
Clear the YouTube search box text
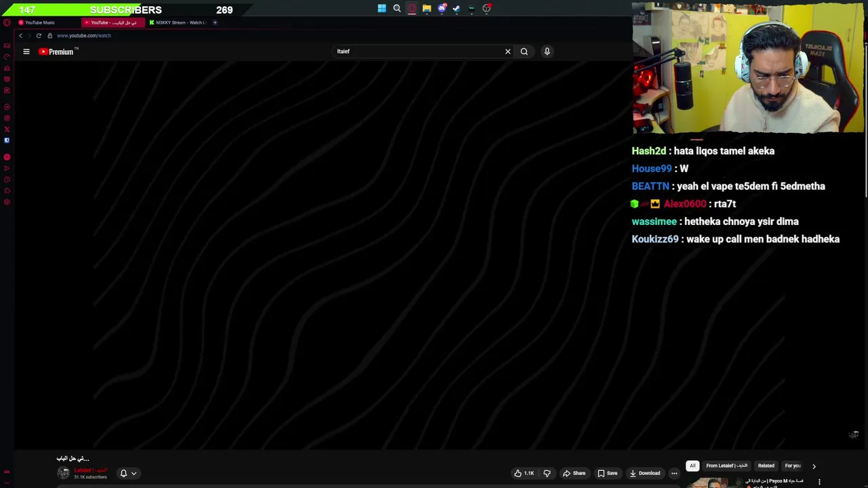(507, 52)
